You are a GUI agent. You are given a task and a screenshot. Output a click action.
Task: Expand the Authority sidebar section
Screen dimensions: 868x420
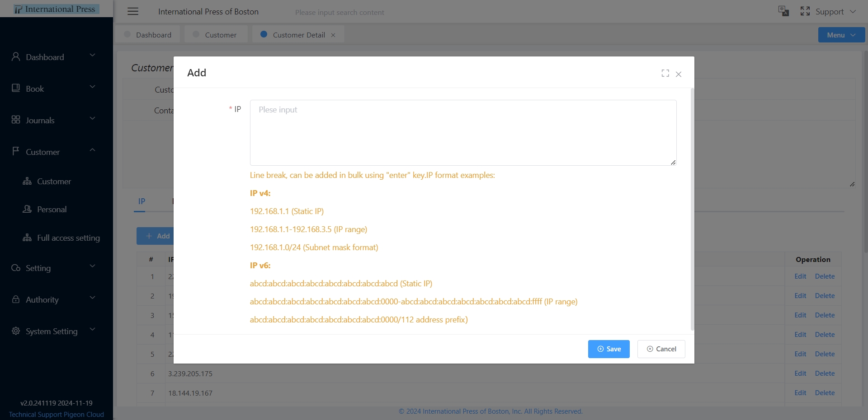point(92,298)
